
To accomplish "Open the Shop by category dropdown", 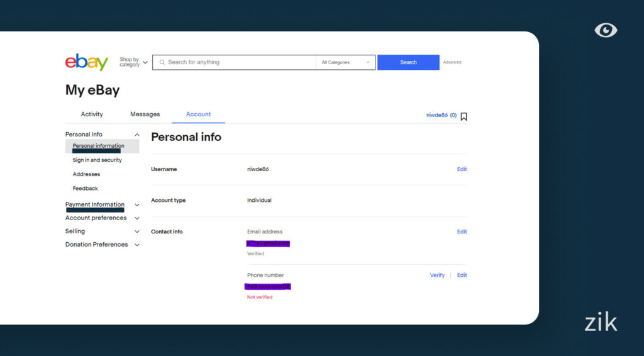I will 133,62.
